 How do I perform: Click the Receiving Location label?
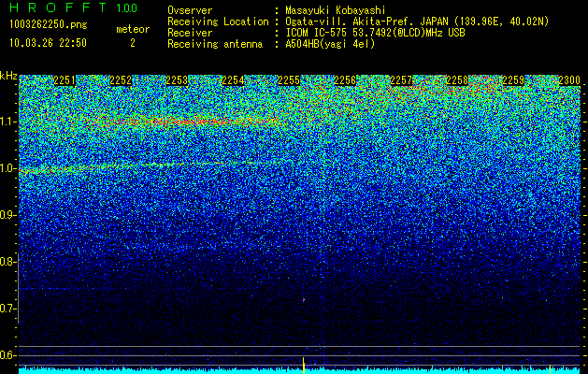(x=218, y=22)
